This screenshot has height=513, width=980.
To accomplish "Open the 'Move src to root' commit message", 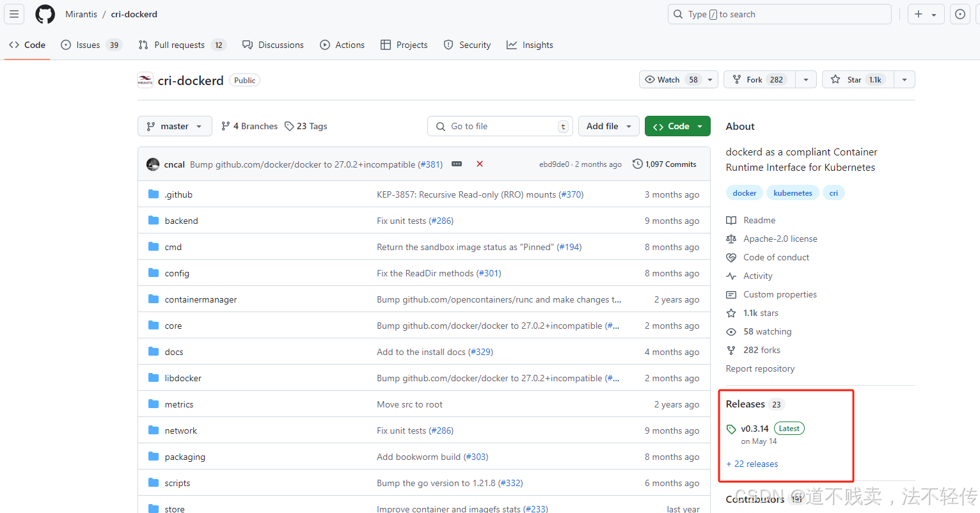I will click(x=409, y=404).
